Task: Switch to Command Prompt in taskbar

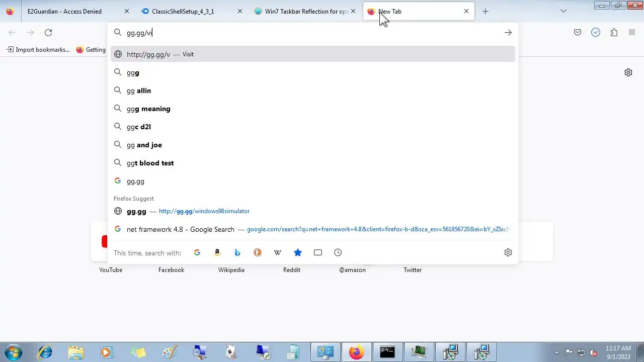Action: click(387, 352)
